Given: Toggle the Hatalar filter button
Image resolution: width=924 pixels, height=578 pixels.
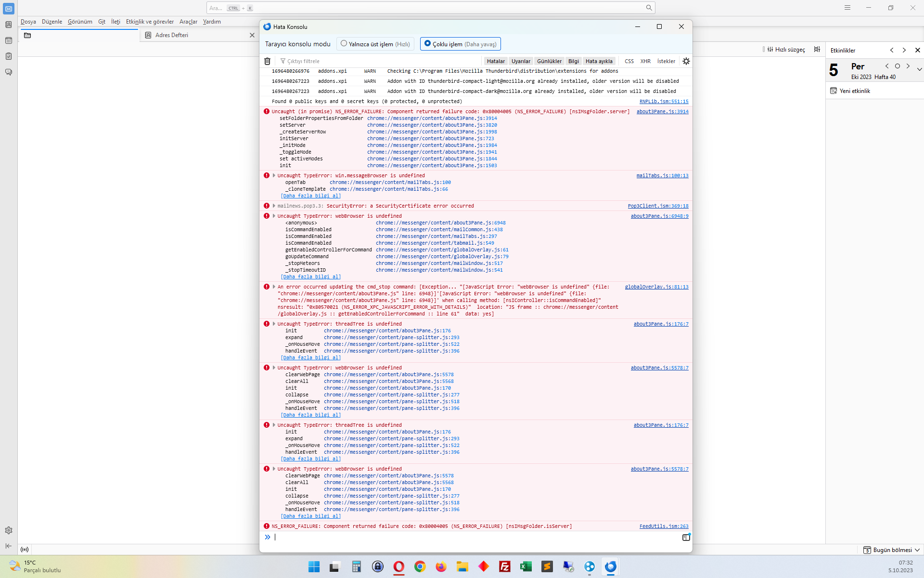Looking at the screenshot, I should pyautogui.click(x=495, y=61).
